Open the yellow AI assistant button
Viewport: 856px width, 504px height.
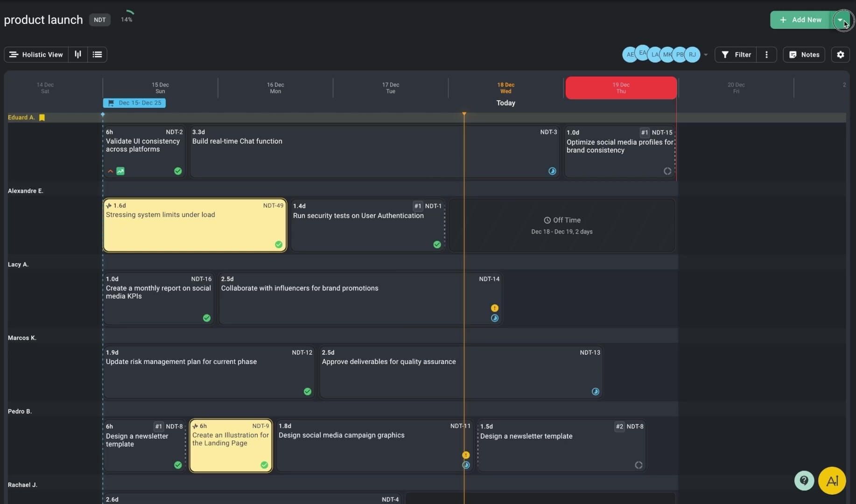coord(832,480)
